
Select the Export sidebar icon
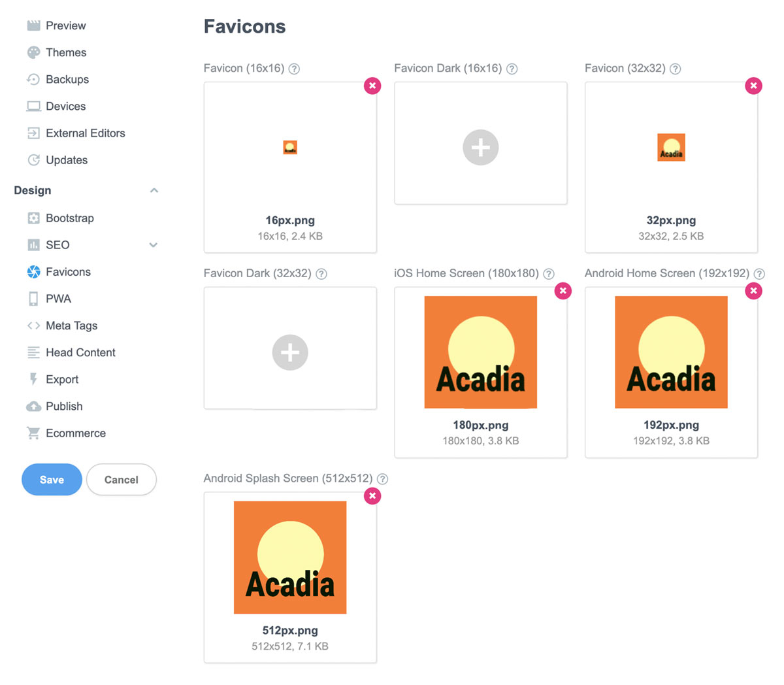[x=33, y=379]
